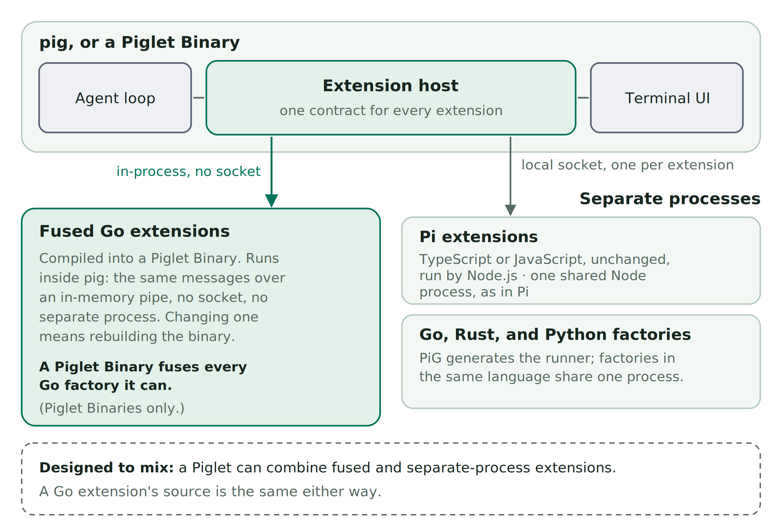
Task: Click 'A Piglet Binary fuses every' bold line
Action: click(x=143, y=367)
